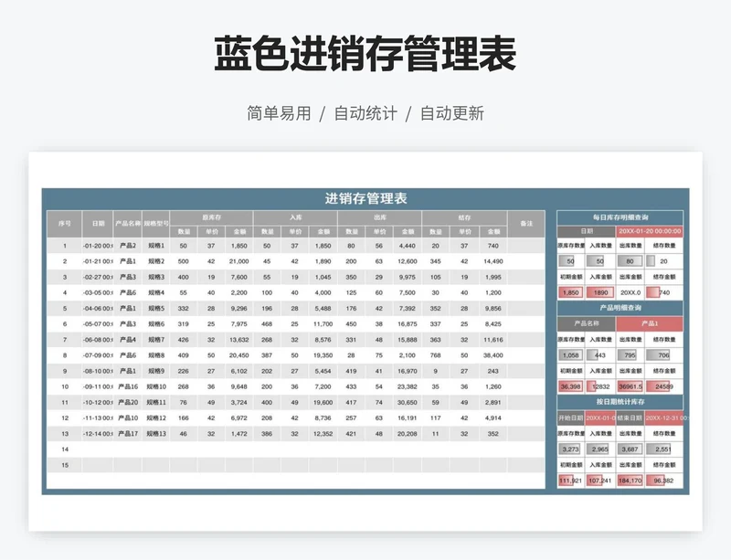Viewport: 731px width, 560px height.
Task: Click the 1,850 初期金额 data bar
Action: coord(570,293)
